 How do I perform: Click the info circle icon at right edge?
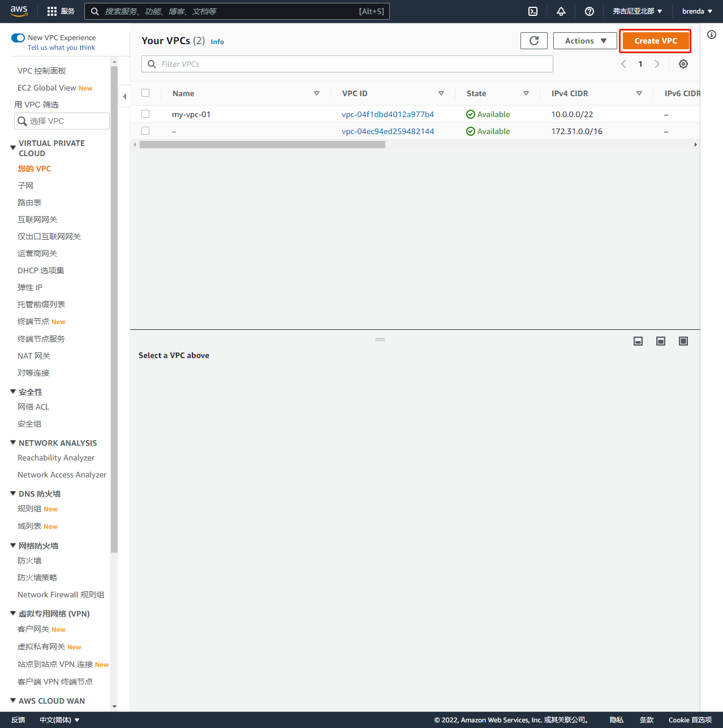(712, 35)
